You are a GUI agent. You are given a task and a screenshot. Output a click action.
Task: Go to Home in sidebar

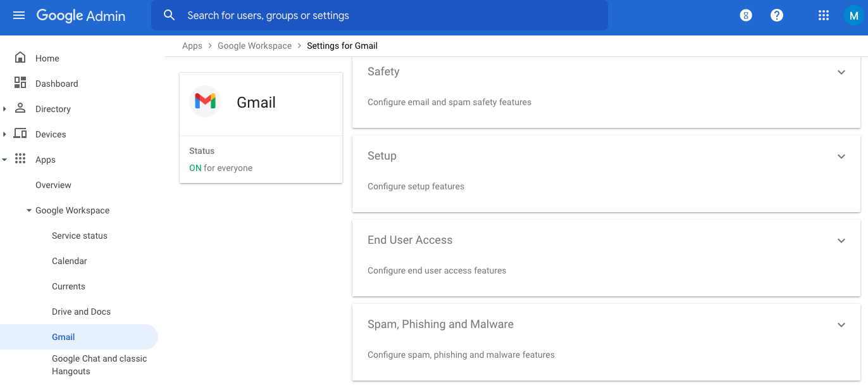tap(47, 58)
